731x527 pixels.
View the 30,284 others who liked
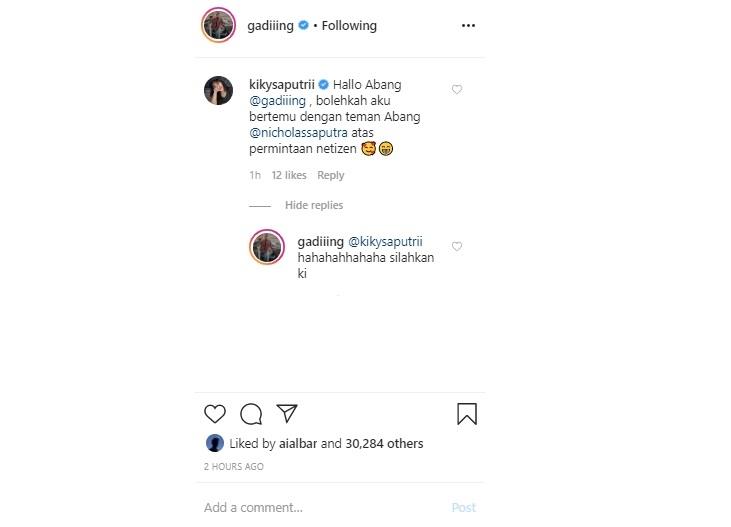click(384, 443)
